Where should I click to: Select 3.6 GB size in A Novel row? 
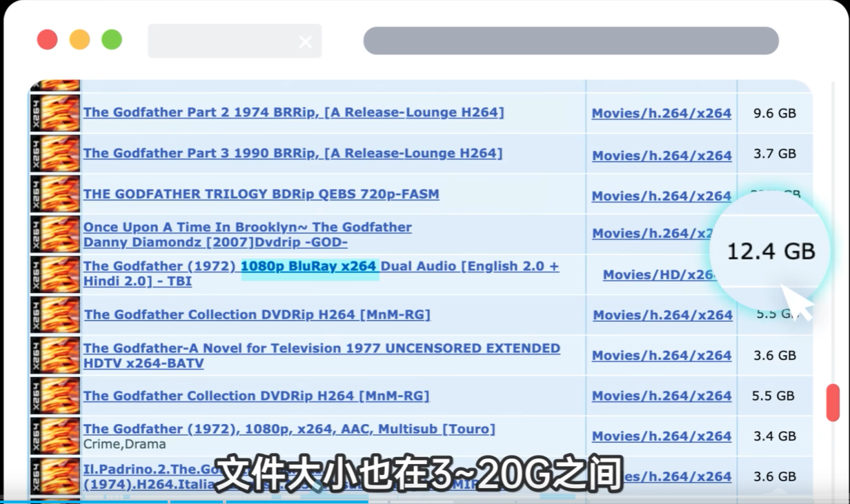[775, 355]
